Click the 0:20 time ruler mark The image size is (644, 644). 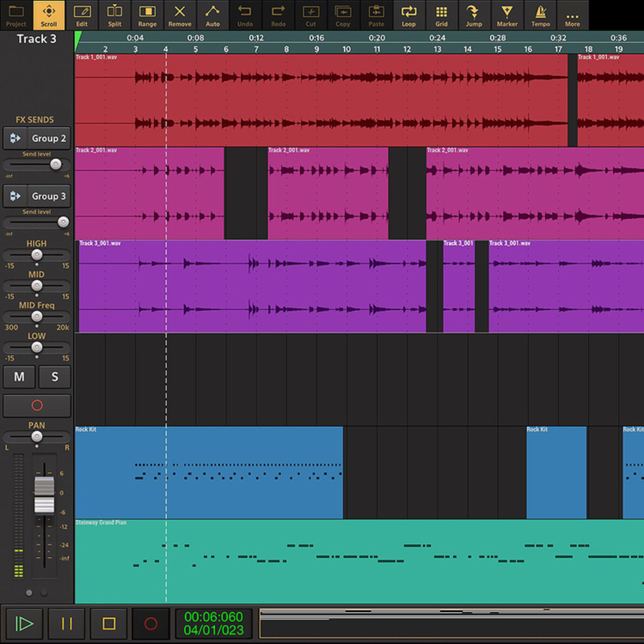377,38
